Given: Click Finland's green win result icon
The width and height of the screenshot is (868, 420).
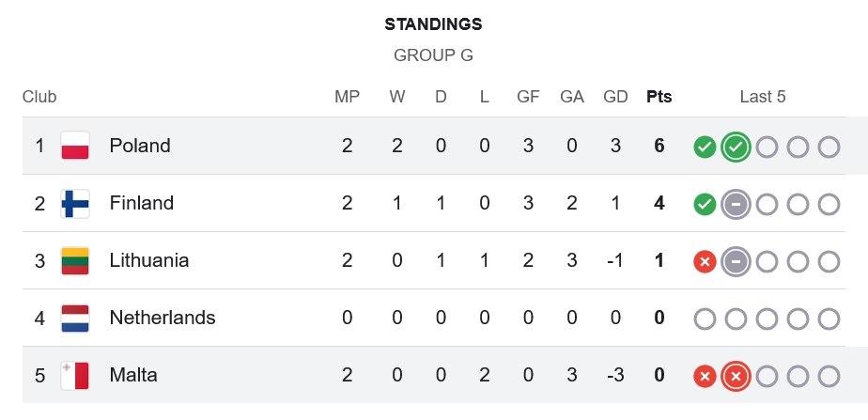Looking at the screenshot, I should pyautogui.click(x=705, y=204).
